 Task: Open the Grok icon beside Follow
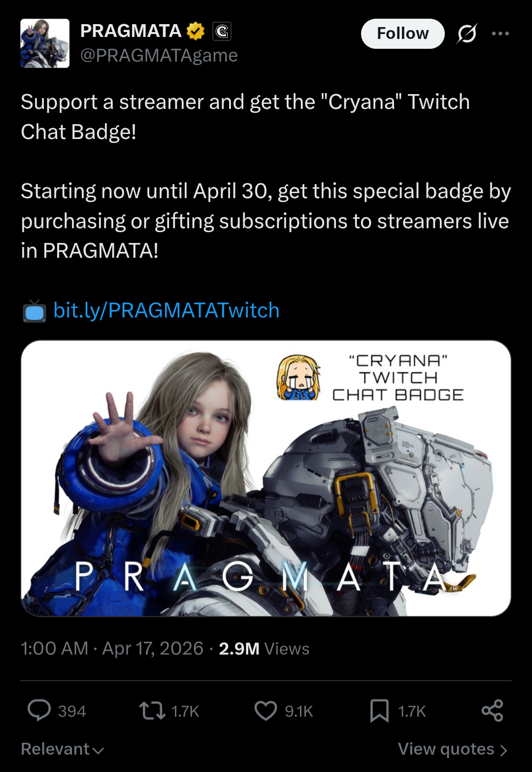point(467,34)
